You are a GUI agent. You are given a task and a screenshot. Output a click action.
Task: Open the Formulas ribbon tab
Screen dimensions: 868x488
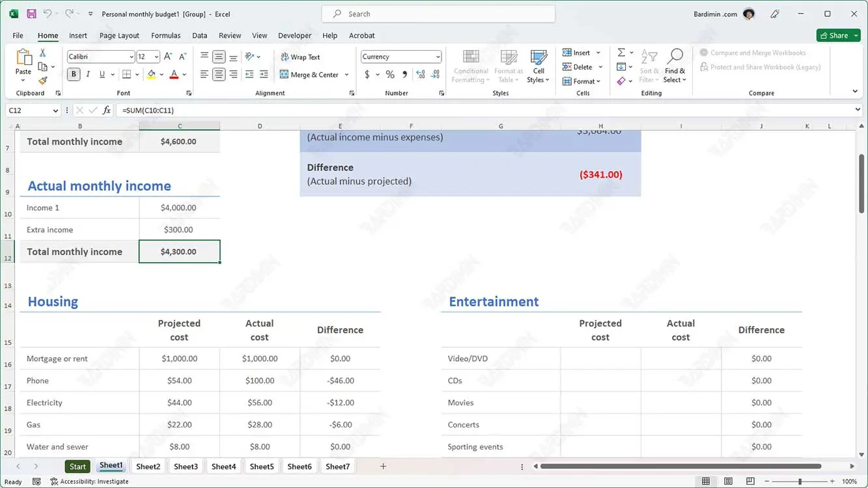(x=165, y=36)
